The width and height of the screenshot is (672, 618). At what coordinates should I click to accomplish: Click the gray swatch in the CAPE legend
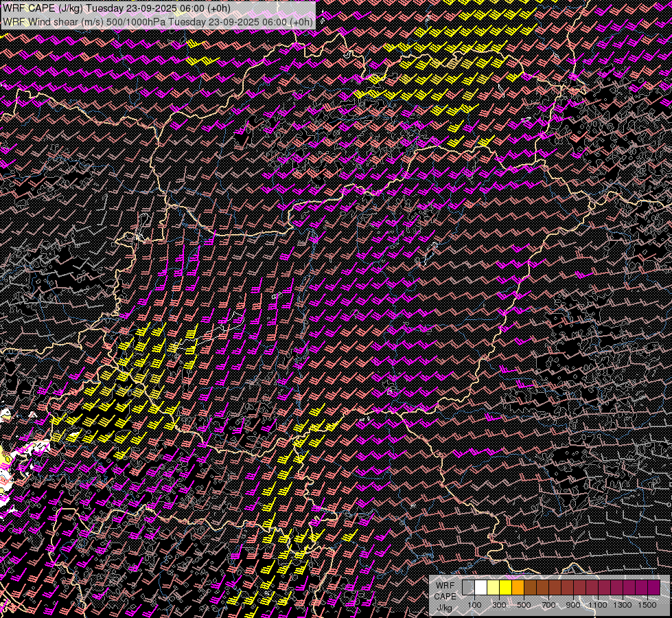click(x=468, y=588)
